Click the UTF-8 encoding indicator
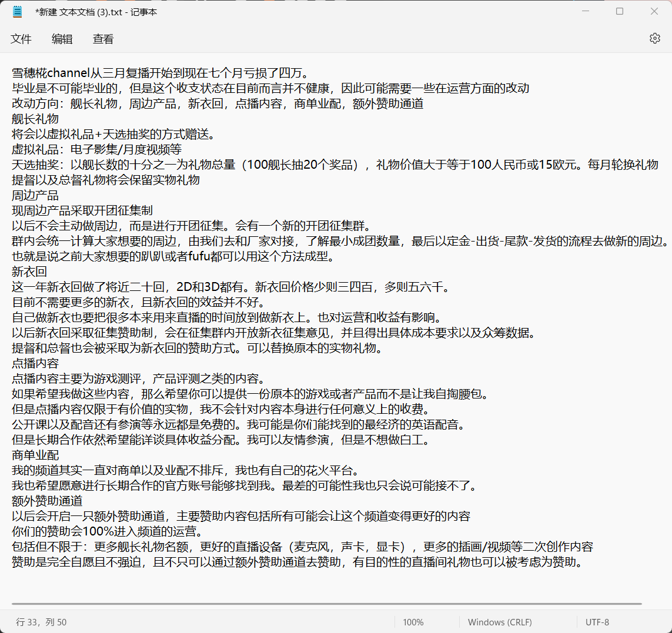The width and height of the screenshot is (672, 633). [x=597, y=622]
